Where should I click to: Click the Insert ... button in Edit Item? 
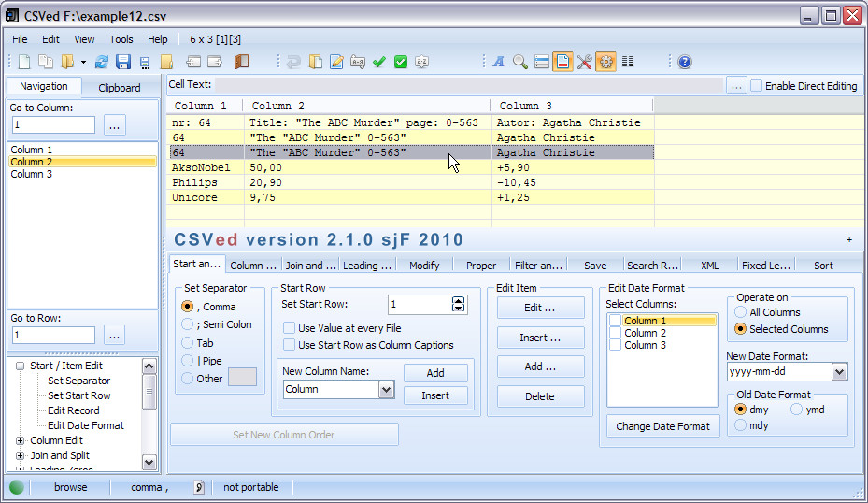coord(540,338)
